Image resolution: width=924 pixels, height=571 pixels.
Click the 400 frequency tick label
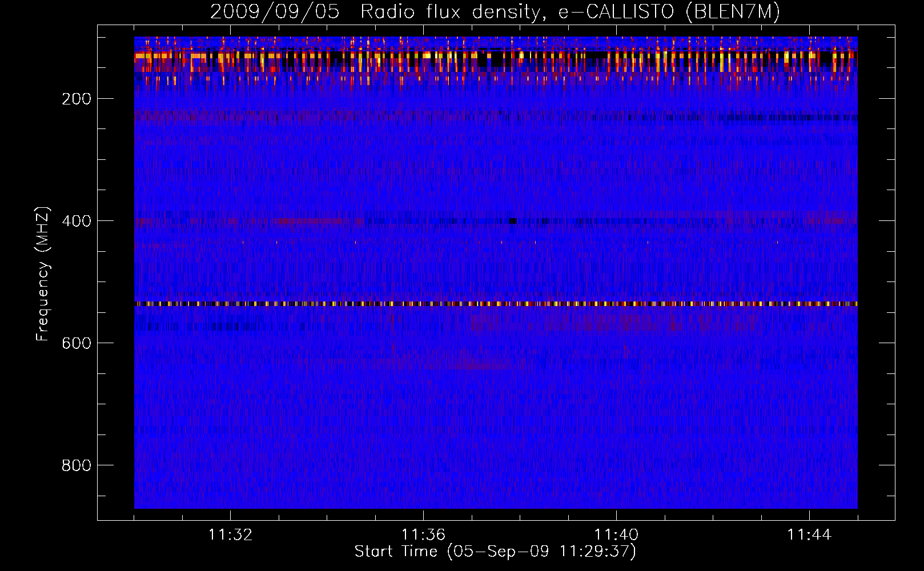coord(77,221)
